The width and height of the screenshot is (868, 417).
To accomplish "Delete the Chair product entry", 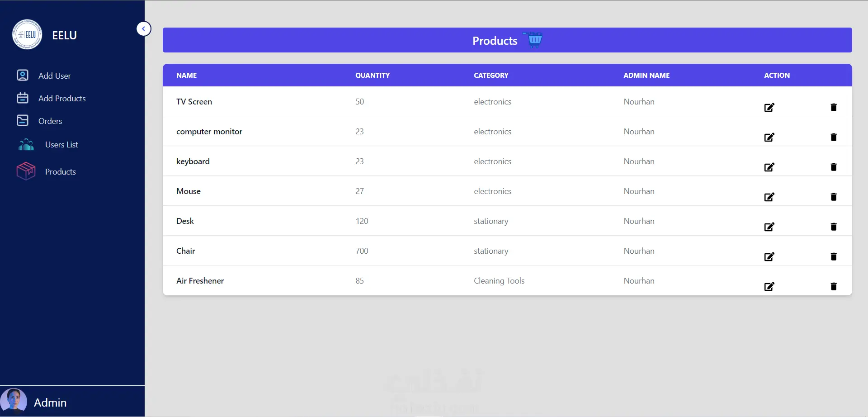I will [834, 256].
